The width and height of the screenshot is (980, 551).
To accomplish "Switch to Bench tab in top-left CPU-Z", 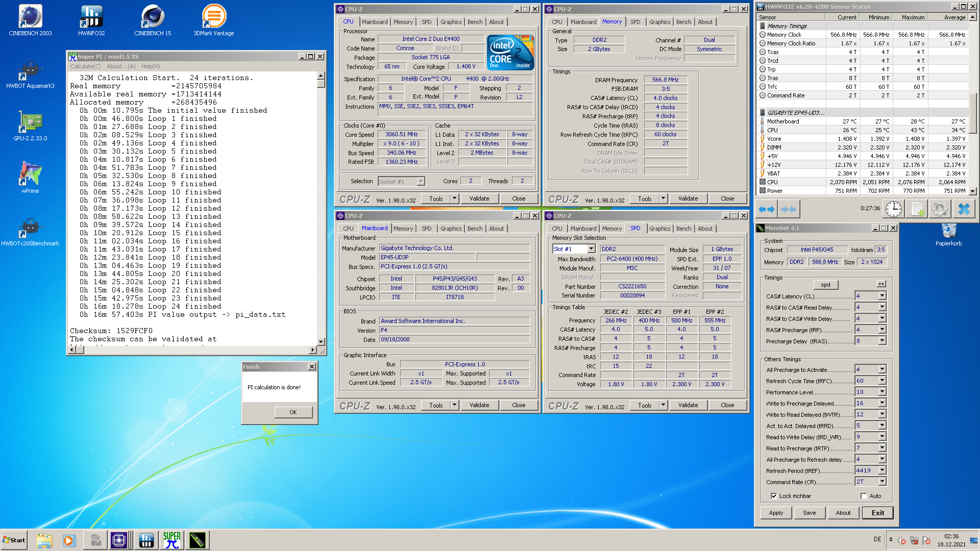I will pyautogui.click(x=475, y=22).
